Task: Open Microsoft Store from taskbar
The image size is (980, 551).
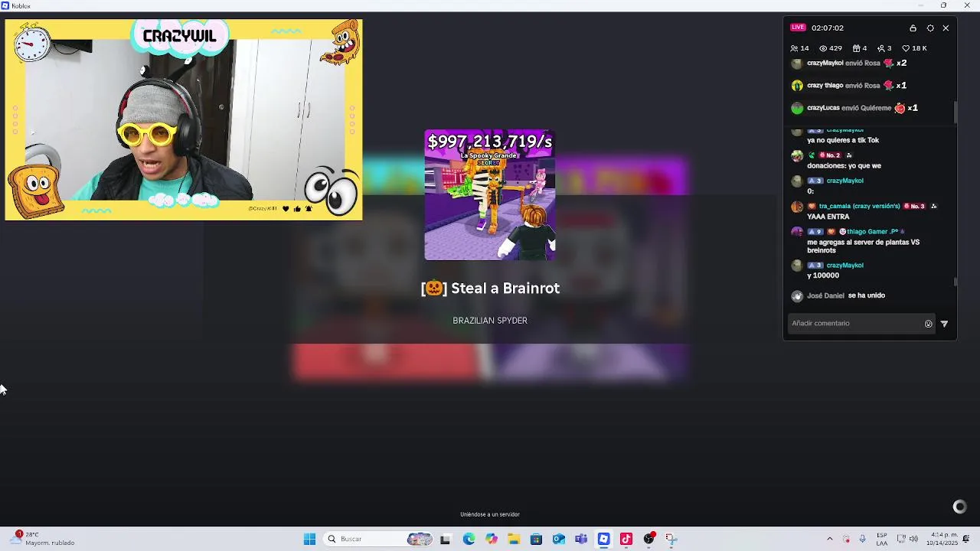Action: click(x=536, y=539)
